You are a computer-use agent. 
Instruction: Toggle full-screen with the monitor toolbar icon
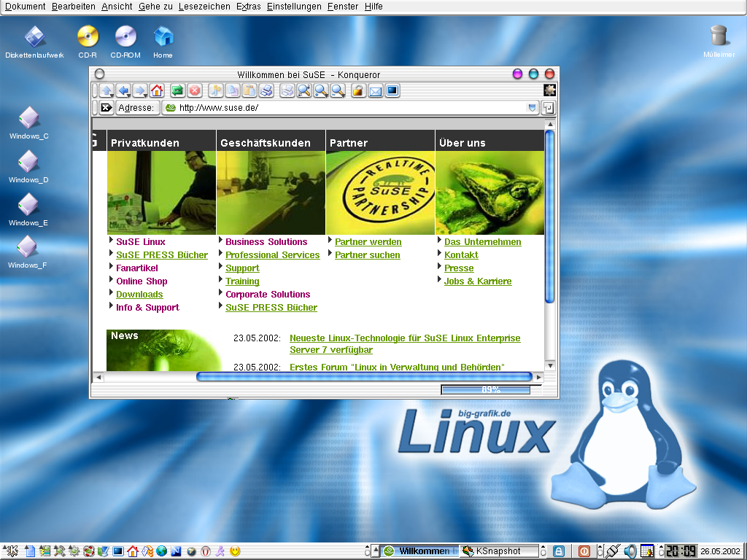[392, 90]
